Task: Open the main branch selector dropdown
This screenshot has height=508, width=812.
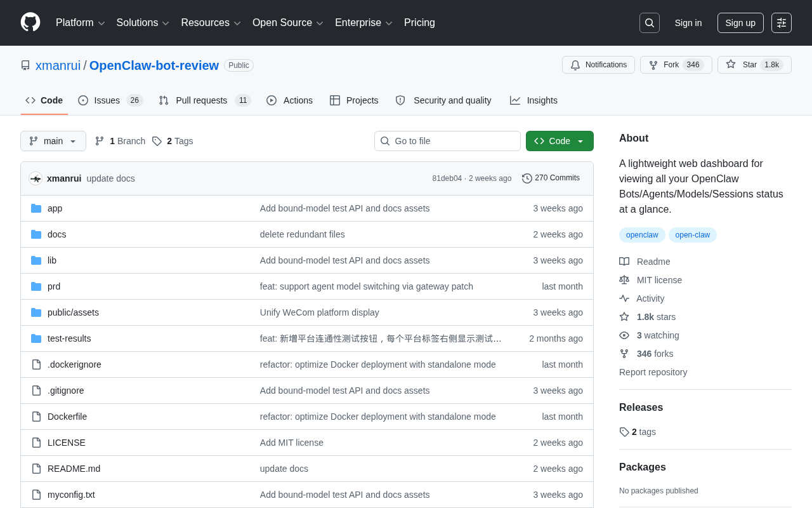Action: coord(53,141)
